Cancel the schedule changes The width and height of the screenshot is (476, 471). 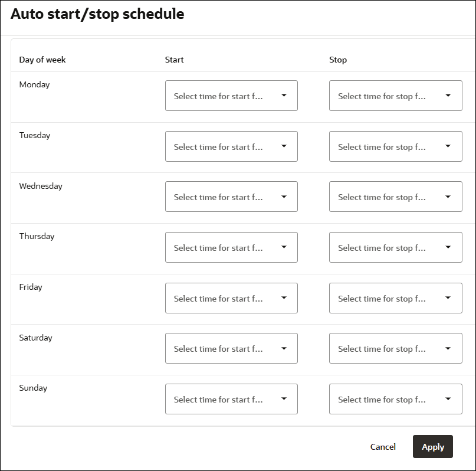pos(383,447)
